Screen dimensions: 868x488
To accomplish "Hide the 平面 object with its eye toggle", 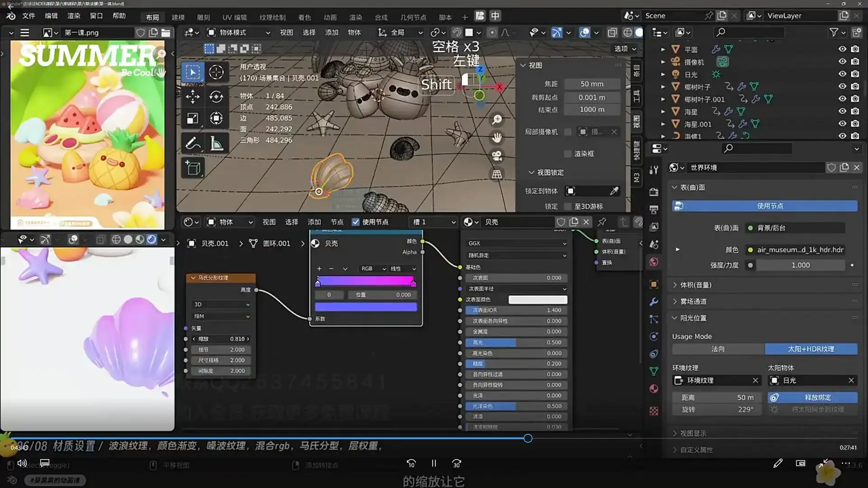I will click(x=842, y=49).
